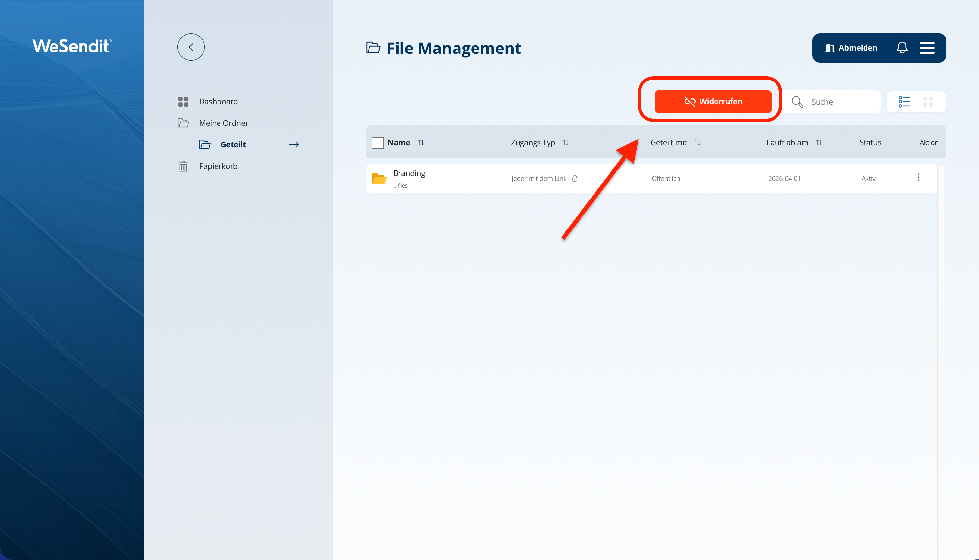Sort by the Geteilt mit column
The width and height of the screenshot is (979, 560).
click(698, 143)
